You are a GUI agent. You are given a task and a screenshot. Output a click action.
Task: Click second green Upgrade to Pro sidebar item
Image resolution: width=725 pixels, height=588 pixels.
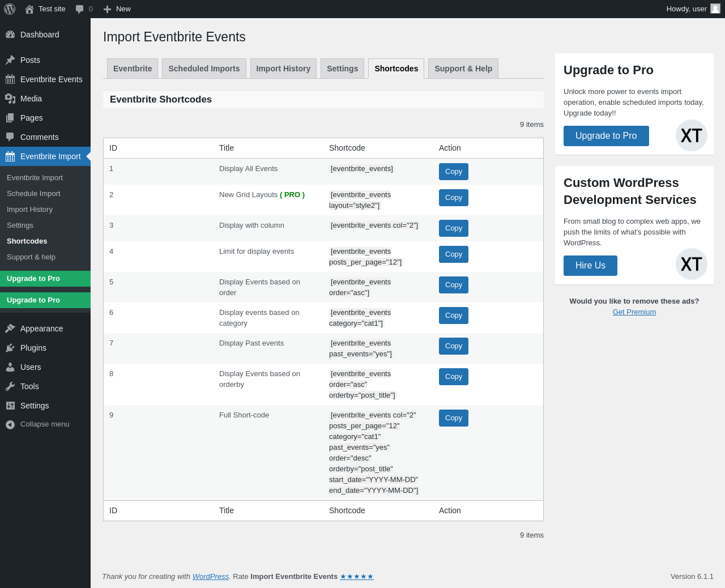[45, 300]
